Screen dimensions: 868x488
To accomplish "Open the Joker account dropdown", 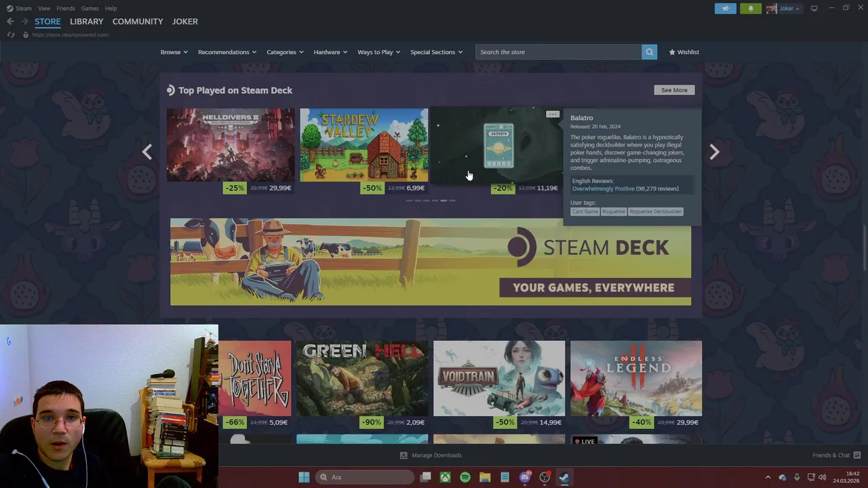I will tap(789, 8).
